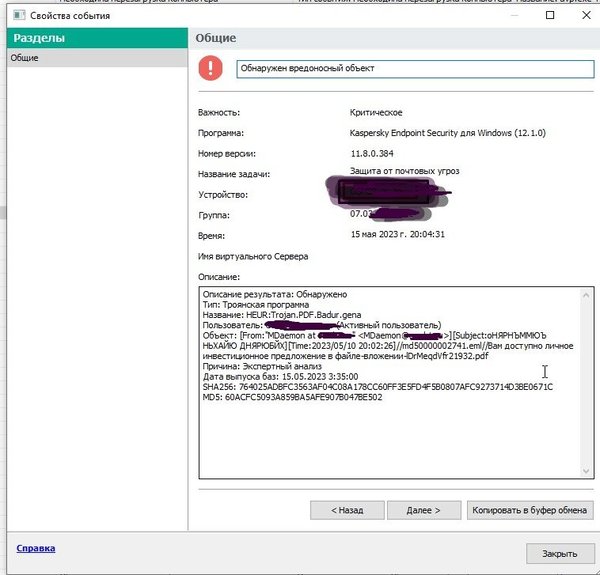
Task: Click 'Описание результата: Обнаружено' line
Action: pyautogui.click(x=275, y=295)
